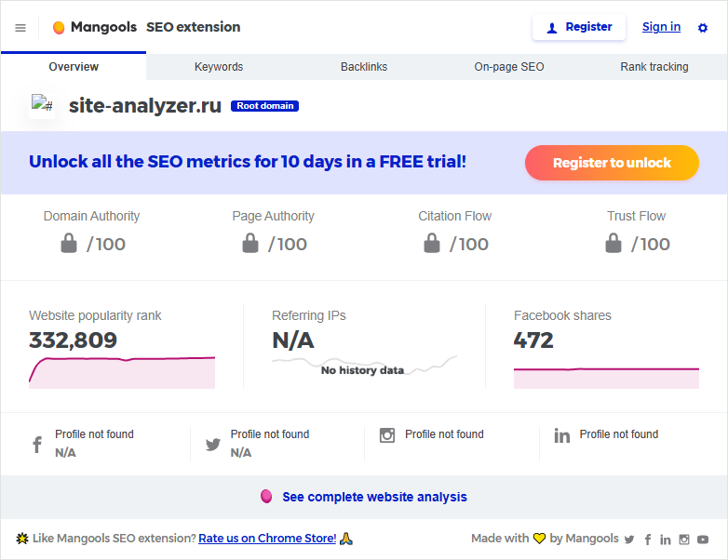Click the Twitter profile bird icon
Image resolution: width=728 pixels, height=560 pixels.
[212, 445]
